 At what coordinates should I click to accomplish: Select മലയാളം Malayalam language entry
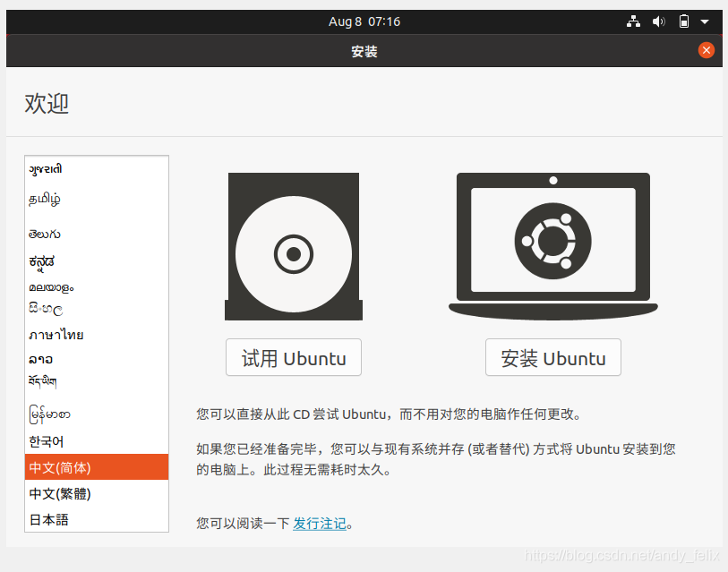click(97, 287)
